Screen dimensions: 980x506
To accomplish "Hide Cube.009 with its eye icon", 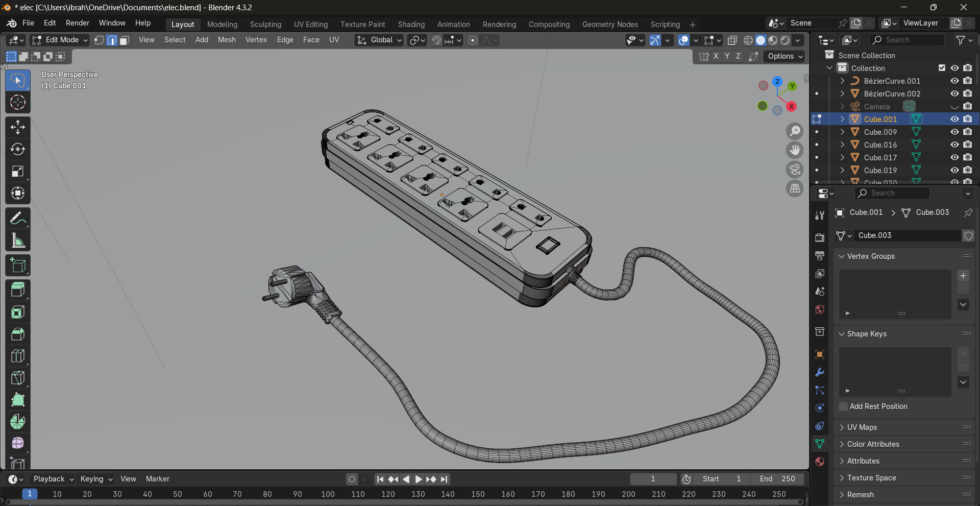I will point(954,132).
